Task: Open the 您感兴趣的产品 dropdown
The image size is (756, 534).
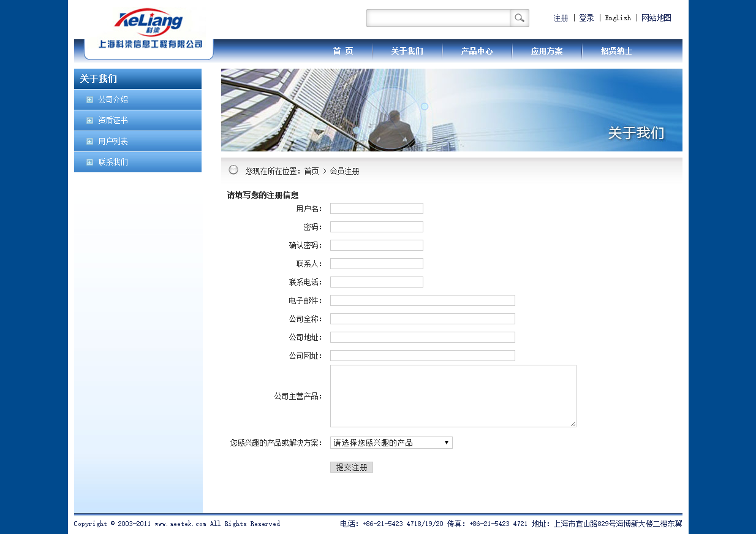Action: click(x=391, y=443)
